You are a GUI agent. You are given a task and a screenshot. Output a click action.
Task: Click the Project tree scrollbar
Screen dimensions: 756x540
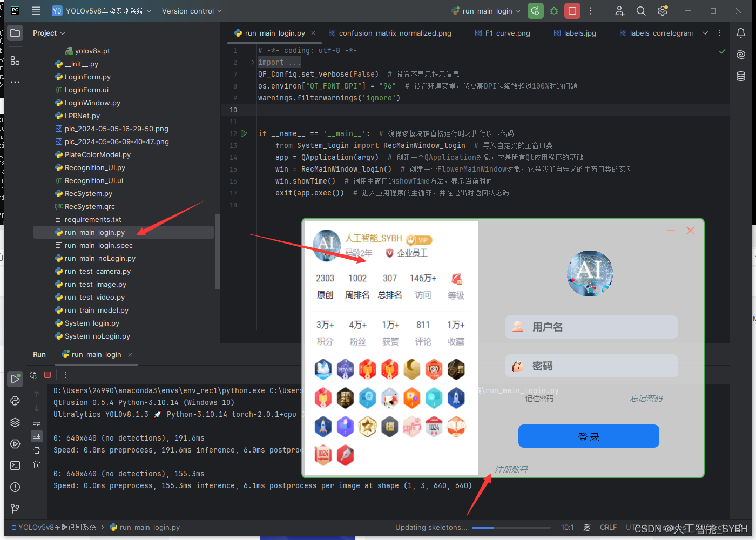218,251
